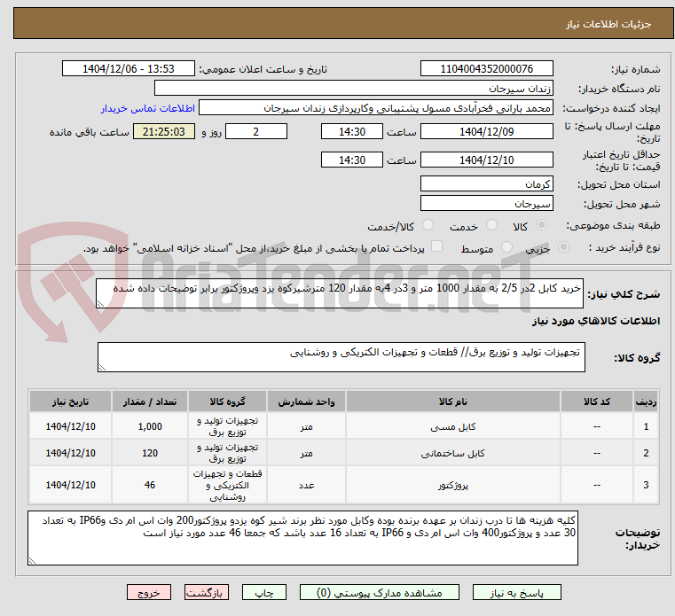This screenshot has width=675, height=616.
Task: Click the response deadline time 14:30 field
Action: (x=352, y=132)
